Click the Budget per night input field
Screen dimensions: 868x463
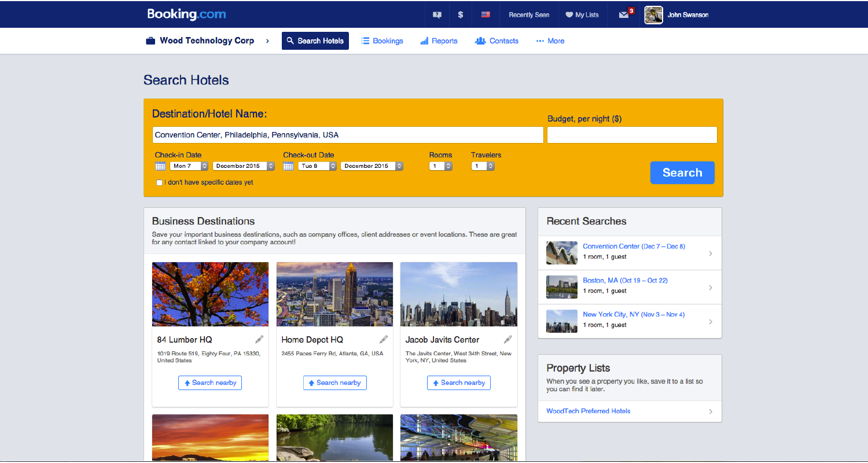(632, 135)
